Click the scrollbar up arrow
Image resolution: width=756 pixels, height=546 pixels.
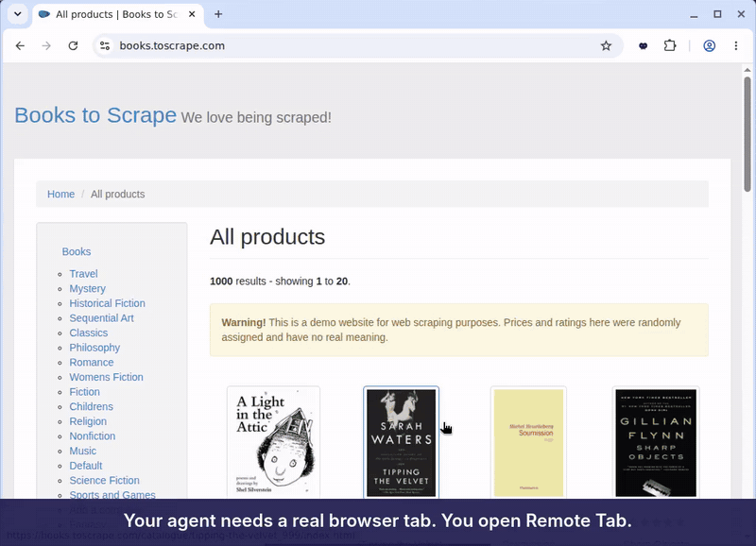(x=747, y=70)
